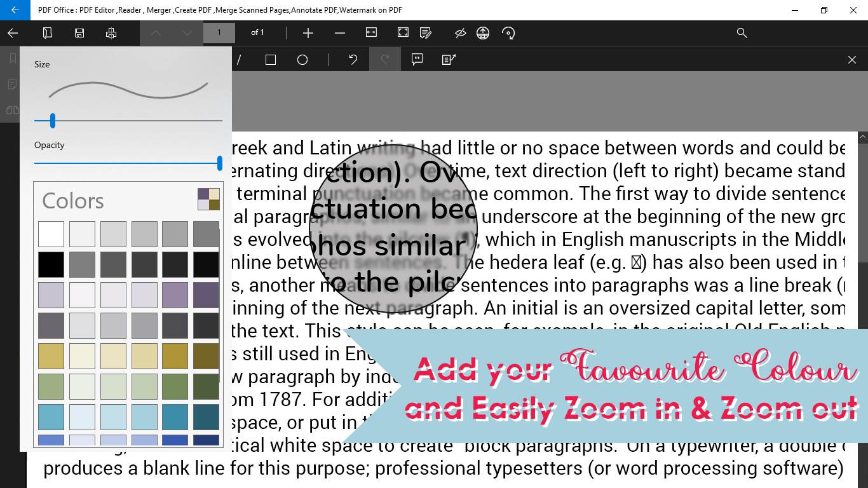Image resolution: width=868 pixels, height=488 pixels.
Task: Click the globe icon in toolbar
Action: tap(483, 33)
